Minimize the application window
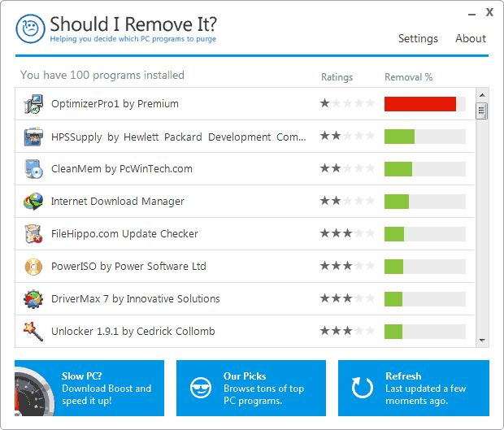Screen dimensions: 504x430 (x=471, y=14)
